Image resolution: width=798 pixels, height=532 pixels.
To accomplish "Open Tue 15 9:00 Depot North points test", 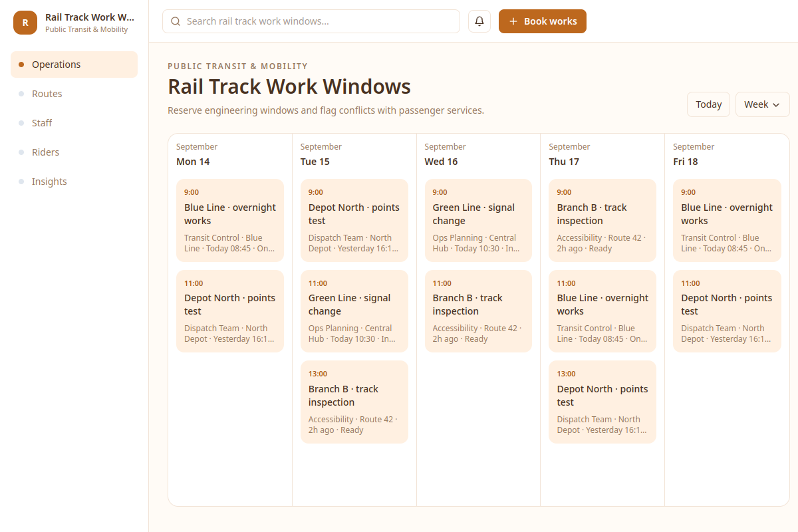I will (354, 220).
